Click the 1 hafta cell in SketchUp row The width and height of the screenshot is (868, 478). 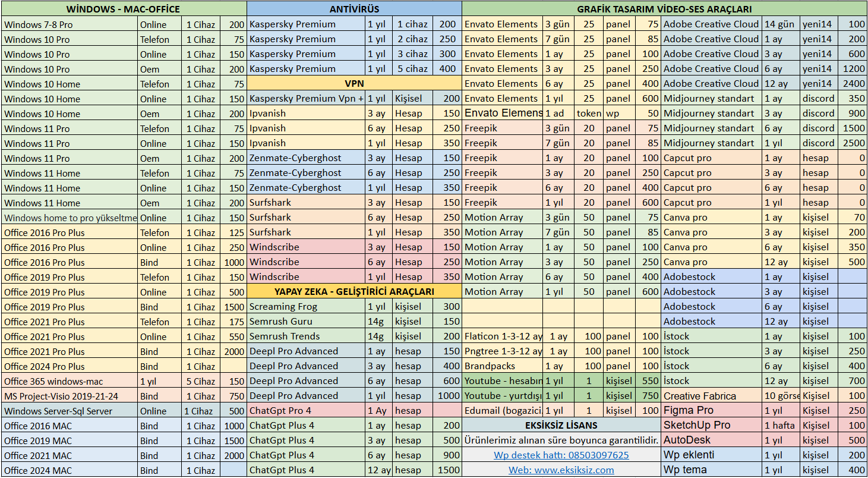pos(781,426)
